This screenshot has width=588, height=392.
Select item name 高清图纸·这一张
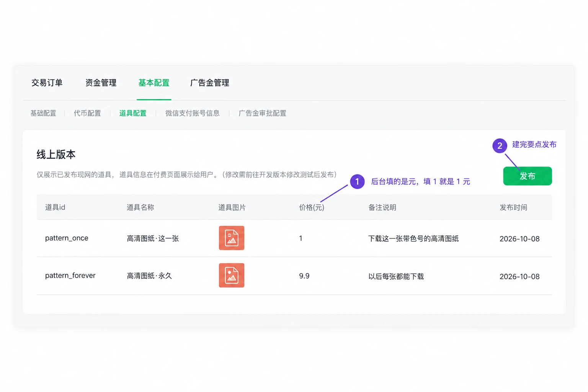click(x=153, y=238)
